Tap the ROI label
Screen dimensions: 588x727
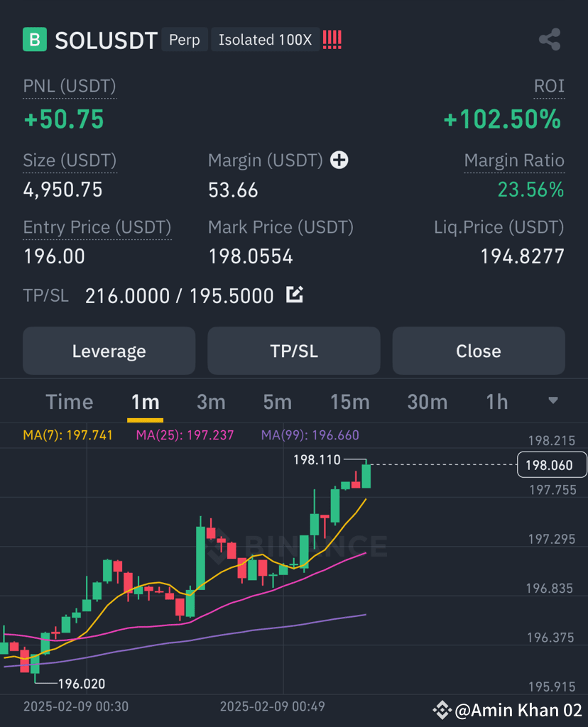click(x=549, y=86)
